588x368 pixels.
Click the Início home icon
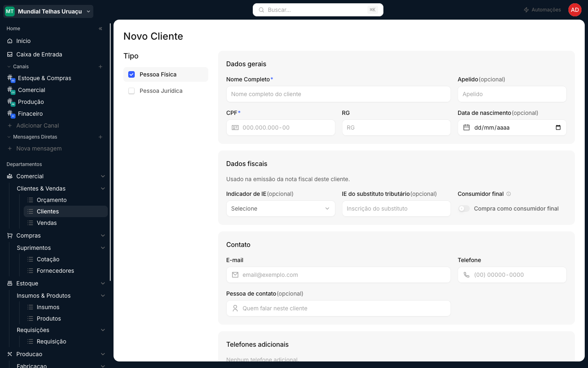10,41
